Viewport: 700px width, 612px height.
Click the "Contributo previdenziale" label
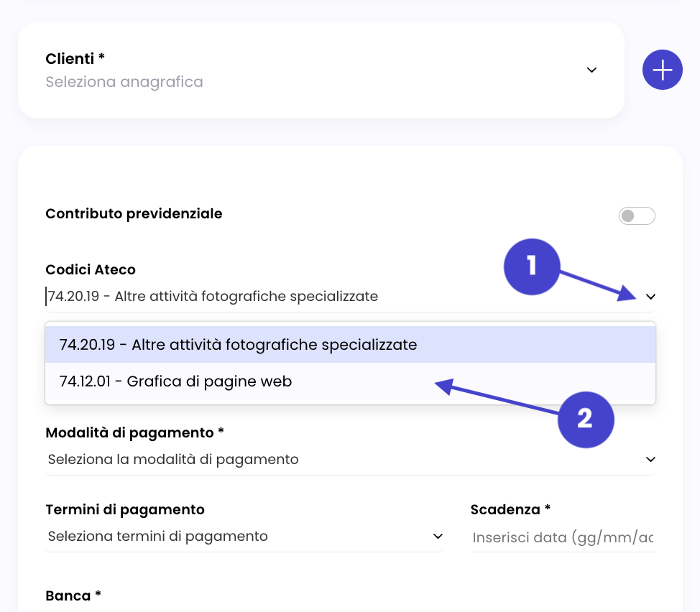point(134,213)
